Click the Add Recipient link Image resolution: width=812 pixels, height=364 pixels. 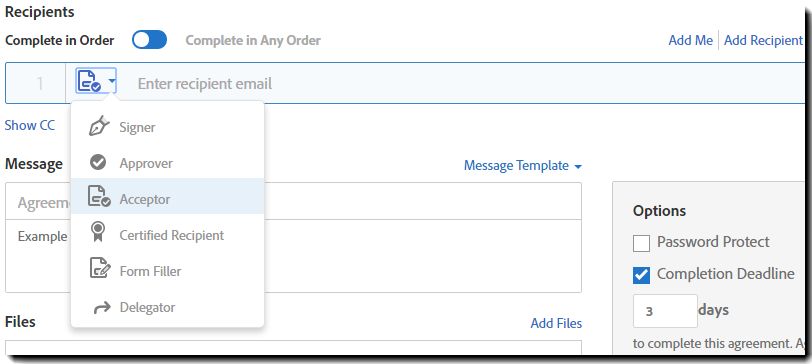click(x=763, y=40)
